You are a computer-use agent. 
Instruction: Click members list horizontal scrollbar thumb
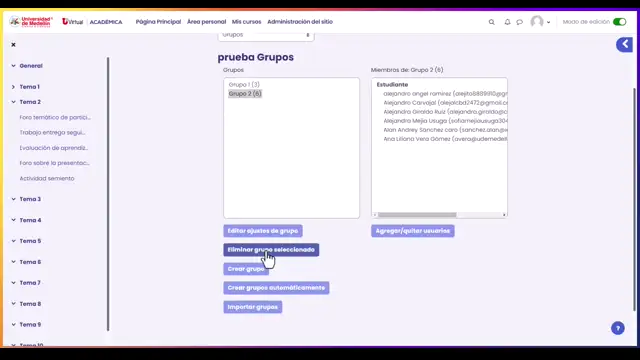(x=417, y=215)
